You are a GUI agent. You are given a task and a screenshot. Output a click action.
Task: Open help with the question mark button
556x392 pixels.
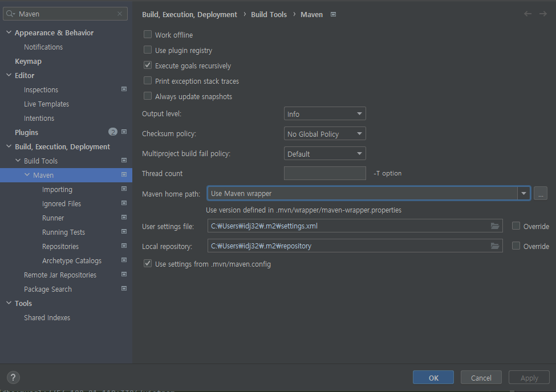pyautogui.click(x=13, y=377)
